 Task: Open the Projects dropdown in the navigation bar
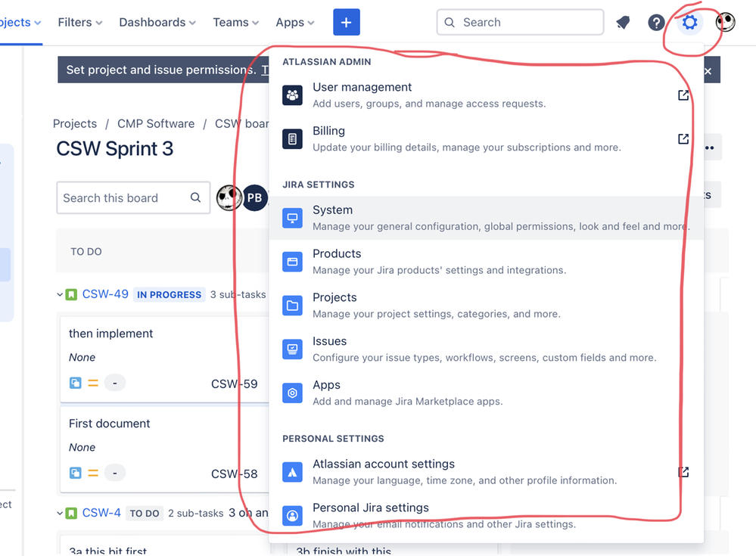tap(19, 22)
